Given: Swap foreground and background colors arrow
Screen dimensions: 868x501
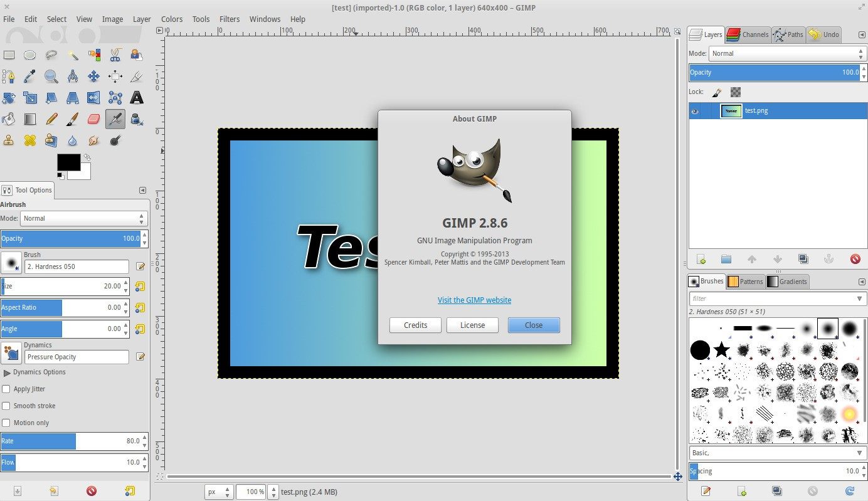Looking at the screenshot, I should [87, 157].
